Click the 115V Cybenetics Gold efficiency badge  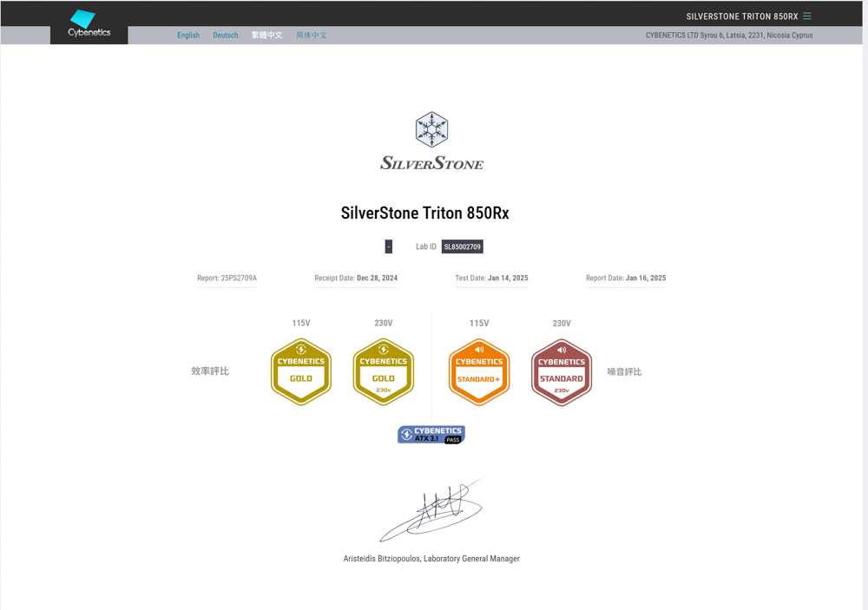pyautogui.click(x=301, y=371)
